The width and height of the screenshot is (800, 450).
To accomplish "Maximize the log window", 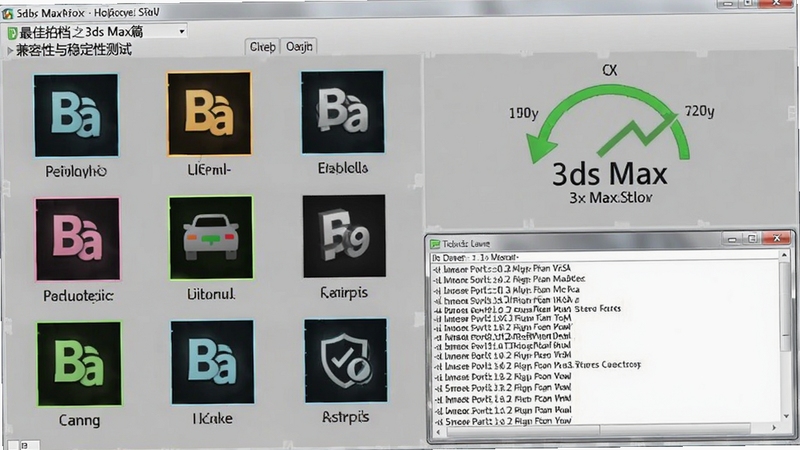I will pos(752,238).
